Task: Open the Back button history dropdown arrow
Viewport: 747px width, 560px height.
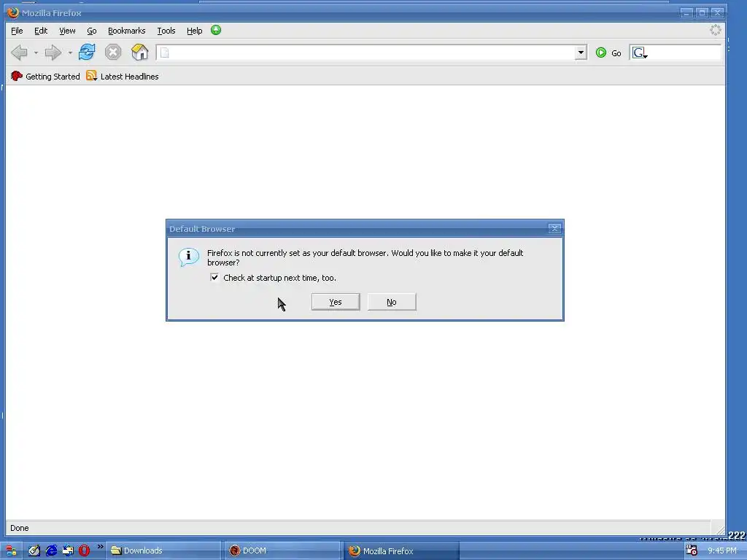Action: tap(36, 52)
